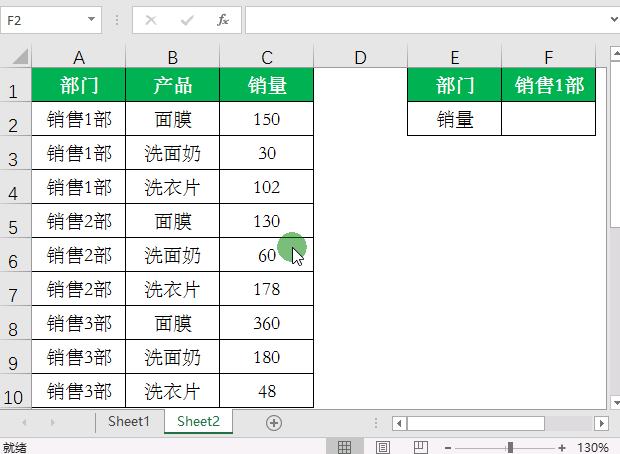This screenshot has height=454, width=620.
Task: Click the Insert Function fx icon
Action: (x=223, y=20)
